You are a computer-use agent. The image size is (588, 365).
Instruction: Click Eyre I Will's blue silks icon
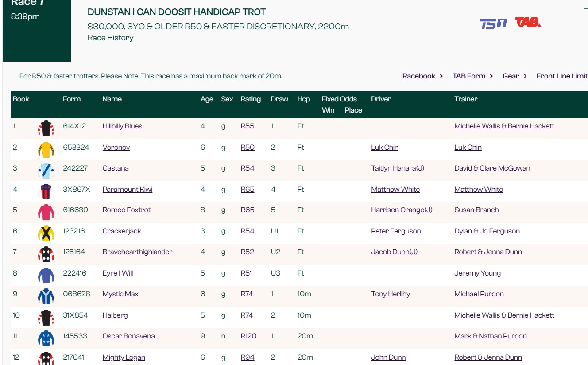pyautogui.click(x=46, y=275)
